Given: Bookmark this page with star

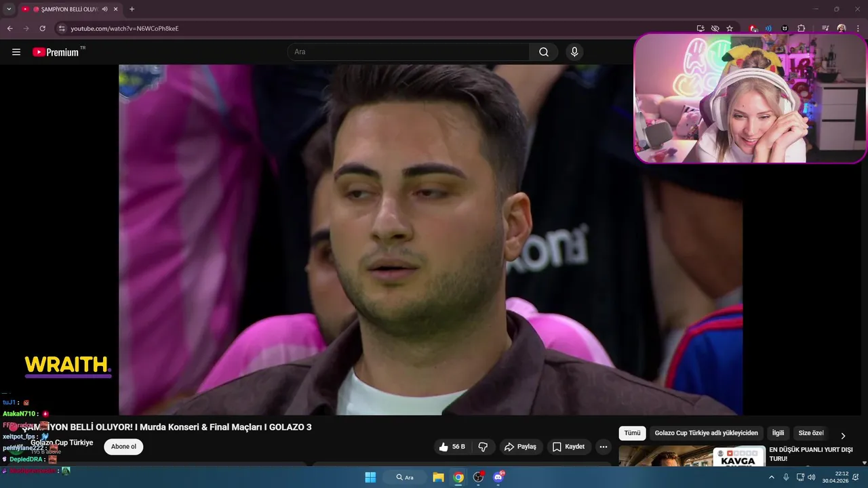Looking at the screenshot, I should 730,28.
